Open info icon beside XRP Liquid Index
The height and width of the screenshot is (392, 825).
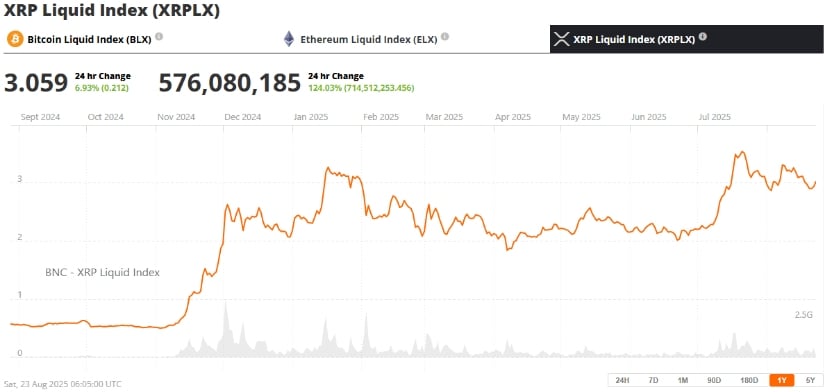tap(702, 37)
